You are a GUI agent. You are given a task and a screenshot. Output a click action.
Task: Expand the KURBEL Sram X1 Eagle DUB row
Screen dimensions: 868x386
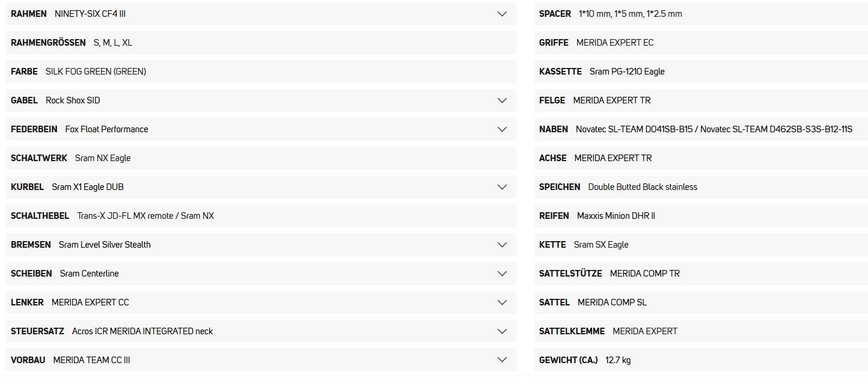pos(261,187)
